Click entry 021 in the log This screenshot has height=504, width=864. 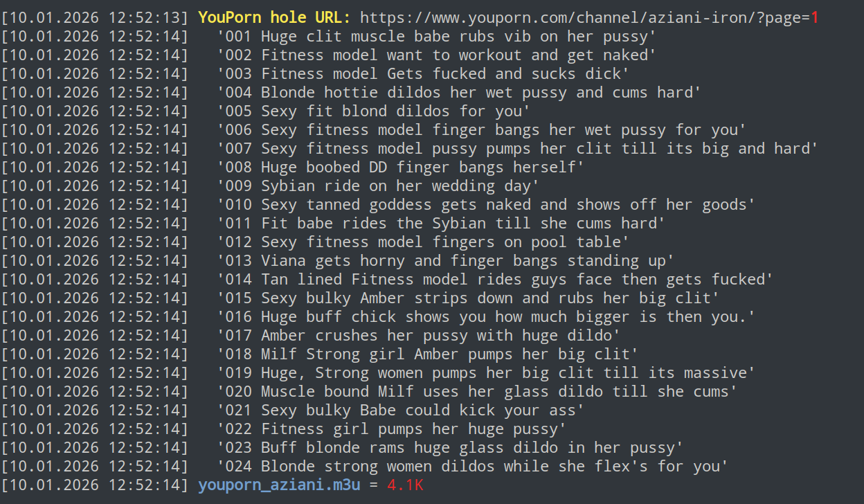coord(401,410)
